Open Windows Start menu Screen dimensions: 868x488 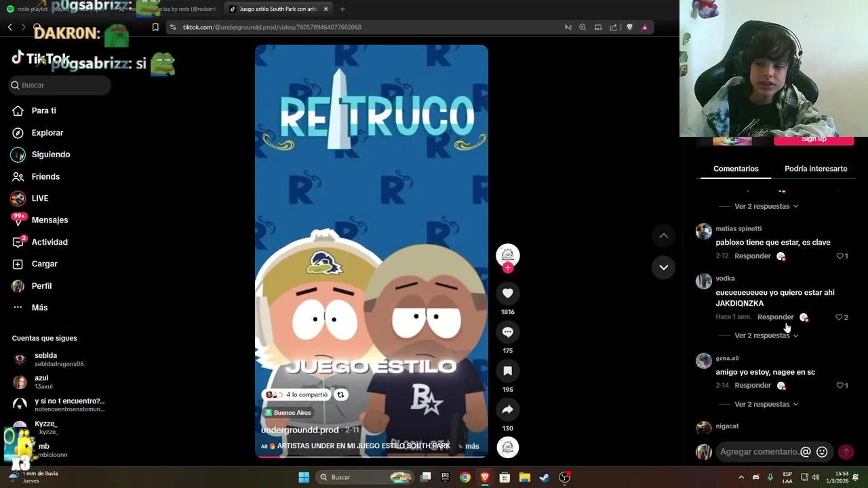click(x=304, y=477)
